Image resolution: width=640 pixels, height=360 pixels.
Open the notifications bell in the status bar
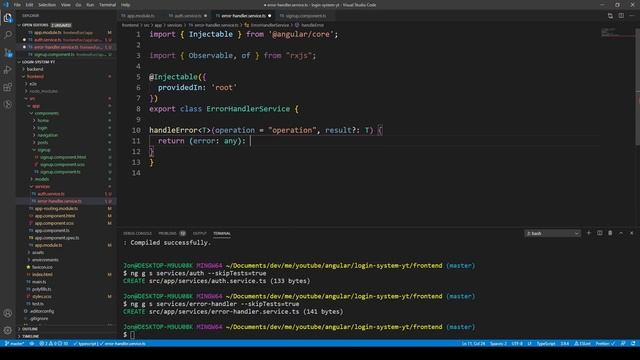pyautogui.click(x=633, y=344)
